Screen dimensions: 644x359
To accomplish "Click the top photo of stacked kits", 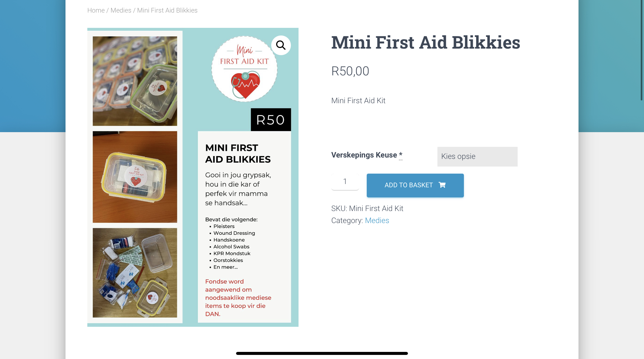I will coord(135,81).
